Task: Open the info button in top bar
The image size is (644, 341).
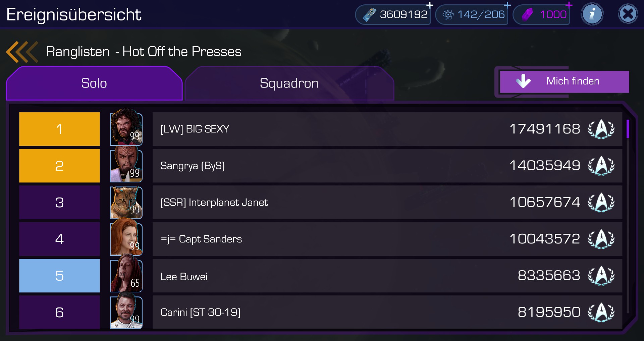Action: 592,14
